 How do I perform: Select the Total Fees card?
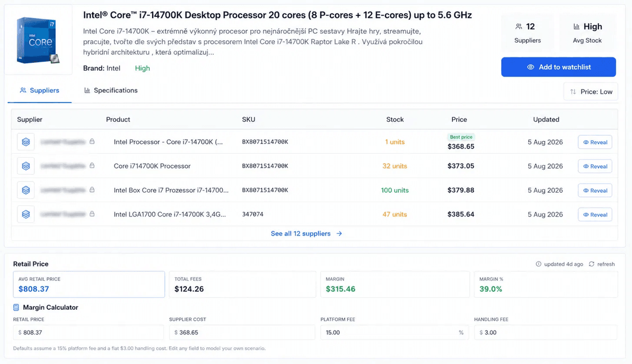pyautogui.click(x=242, y=284)
